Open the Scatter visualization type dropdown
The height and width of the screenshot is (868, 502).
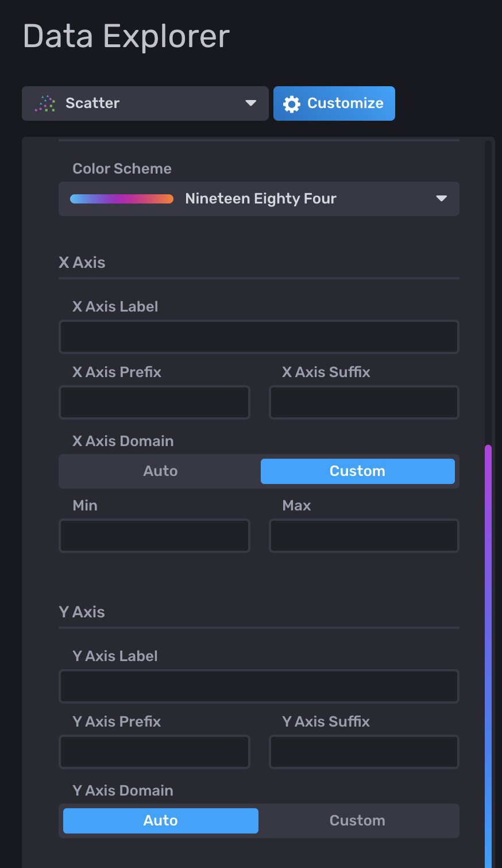point(145,103)
